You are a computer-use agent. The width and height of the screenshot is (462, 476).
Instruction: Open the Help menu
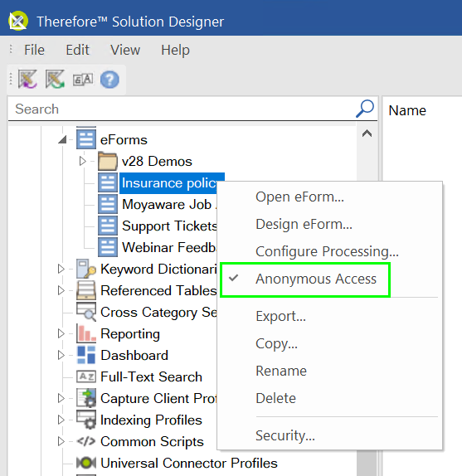click(x=175, y=50)
